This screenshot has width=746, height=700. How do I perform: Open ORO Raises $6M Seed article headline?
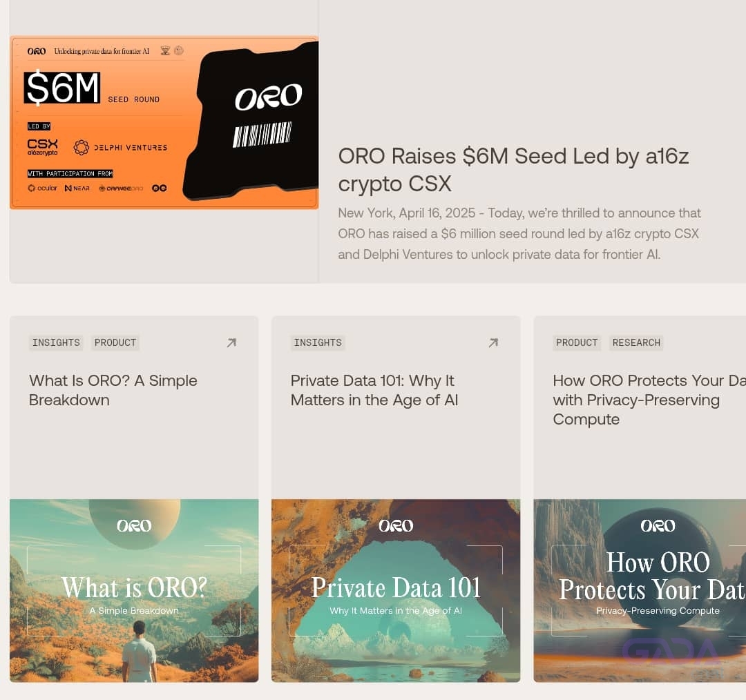(513, 170)
